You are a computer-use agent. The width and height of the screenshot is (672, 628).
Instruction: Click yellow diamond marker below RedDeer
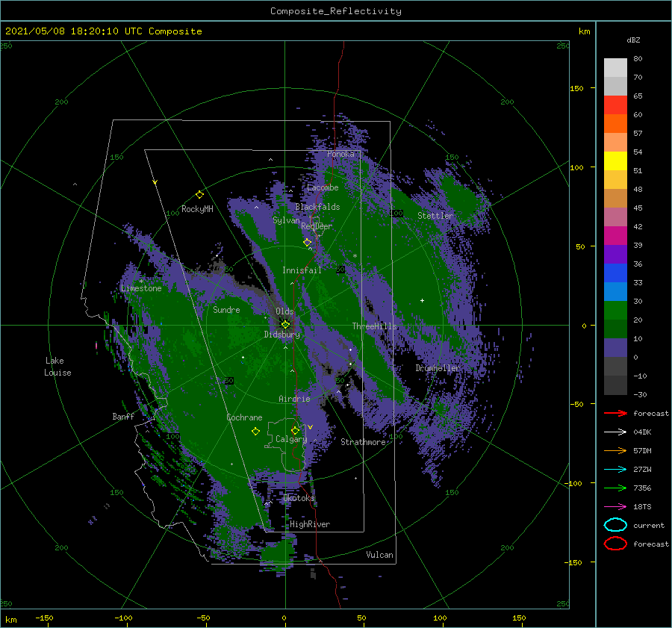(x=308, y=243)
